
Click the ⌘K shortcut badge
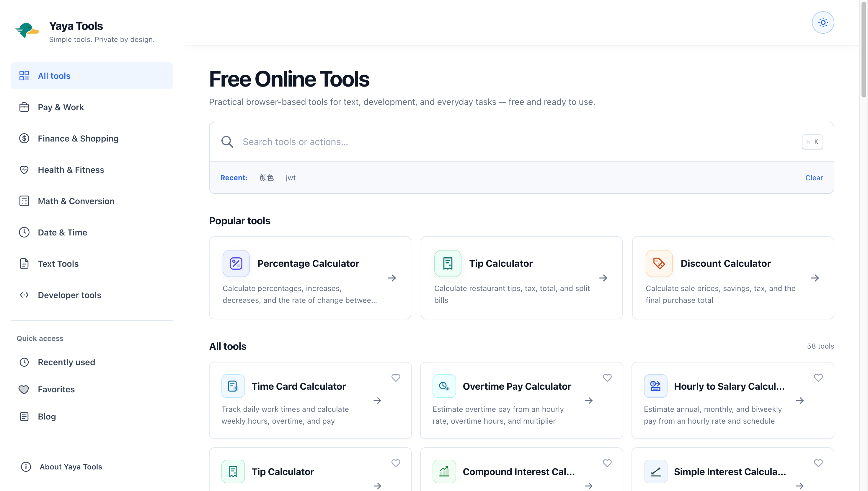point(812,142)
